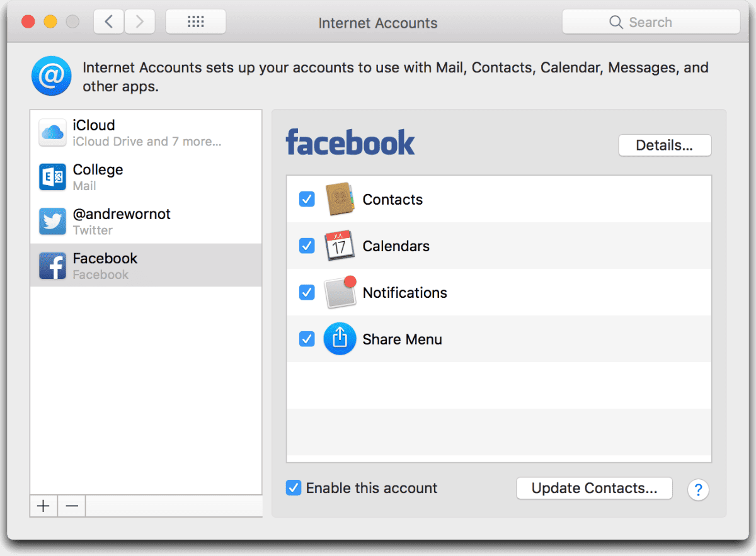Image resolution: width=756 pixels, height=556 pixels.
Task: Select the College Mail account row
Action: point(146,177)
